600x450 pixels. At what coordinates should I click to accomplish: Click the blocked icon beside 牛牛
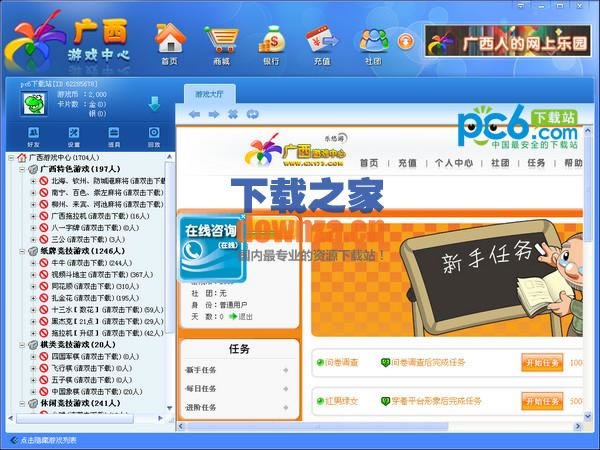click(x=44, y=263)
